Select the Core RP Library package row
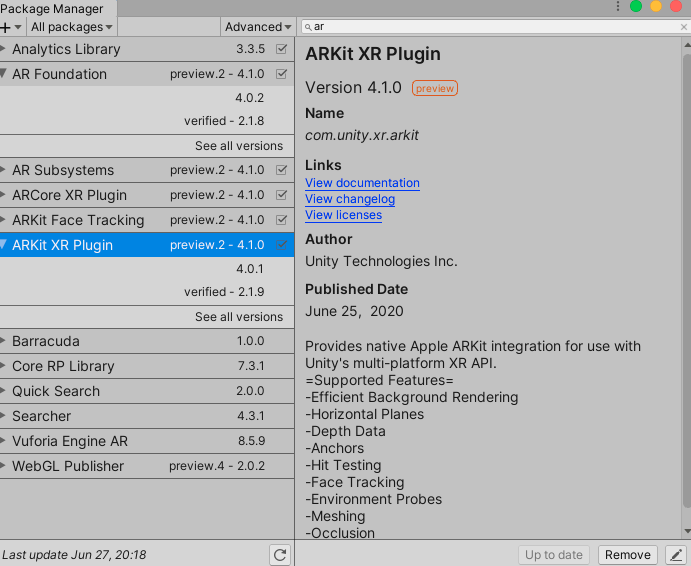Viewport: 691px width, 566px height. [147, 366]
